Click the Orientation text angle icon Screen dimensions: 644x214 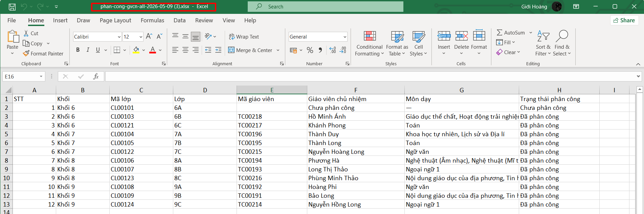[x=208, y=36]
